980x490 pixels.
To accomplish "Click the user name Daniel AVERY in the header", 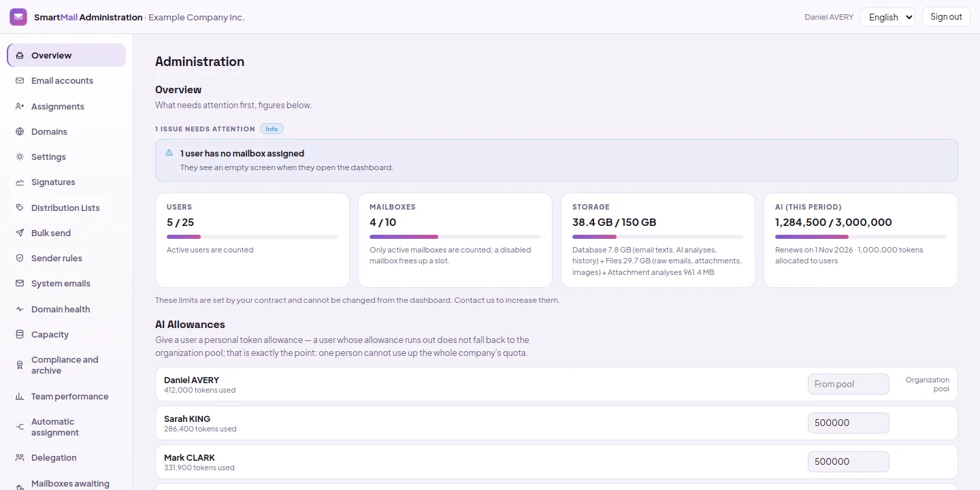I will 829,17.
